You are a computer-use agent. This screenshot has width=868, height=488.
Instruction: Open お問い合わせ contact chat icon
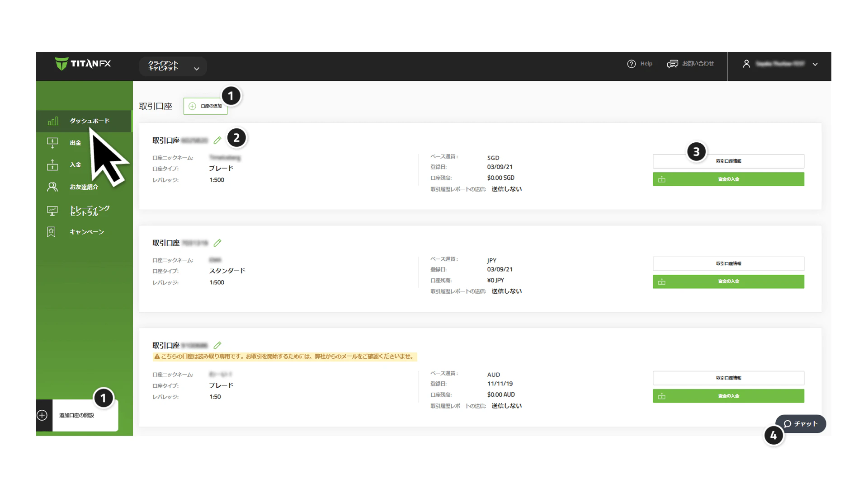point(672,64)
